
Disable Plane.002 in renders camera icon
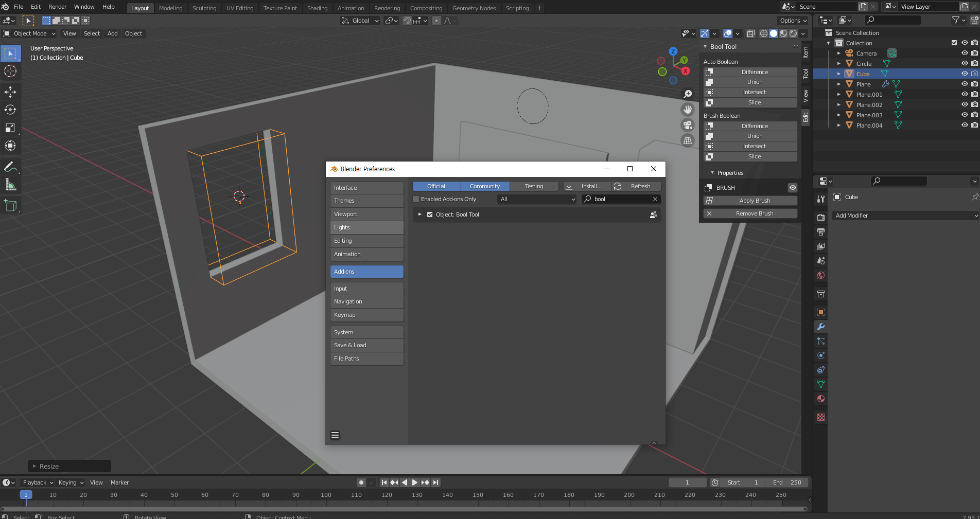974,104
